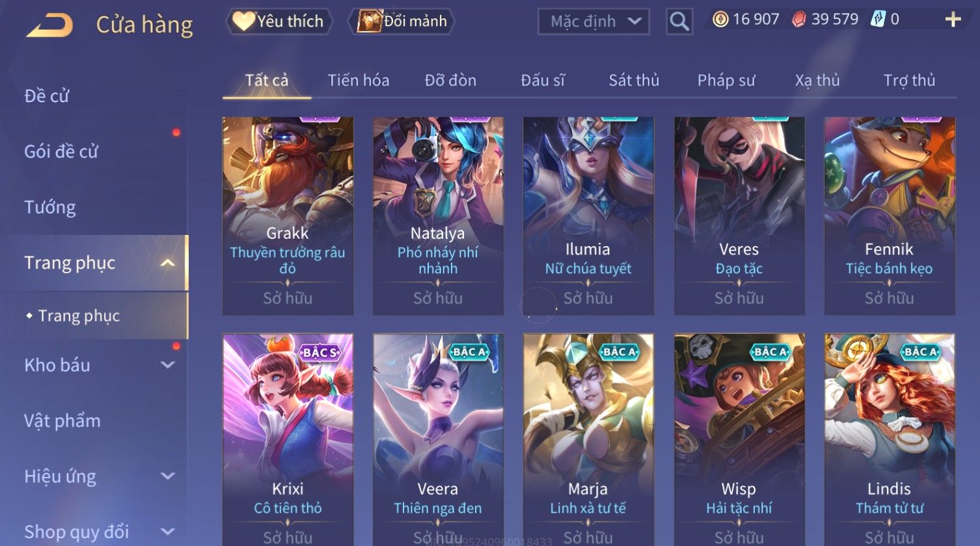Click the red ruby currency icon
The width and height of the screenshot is (980, 546).
tap(798, 20)
